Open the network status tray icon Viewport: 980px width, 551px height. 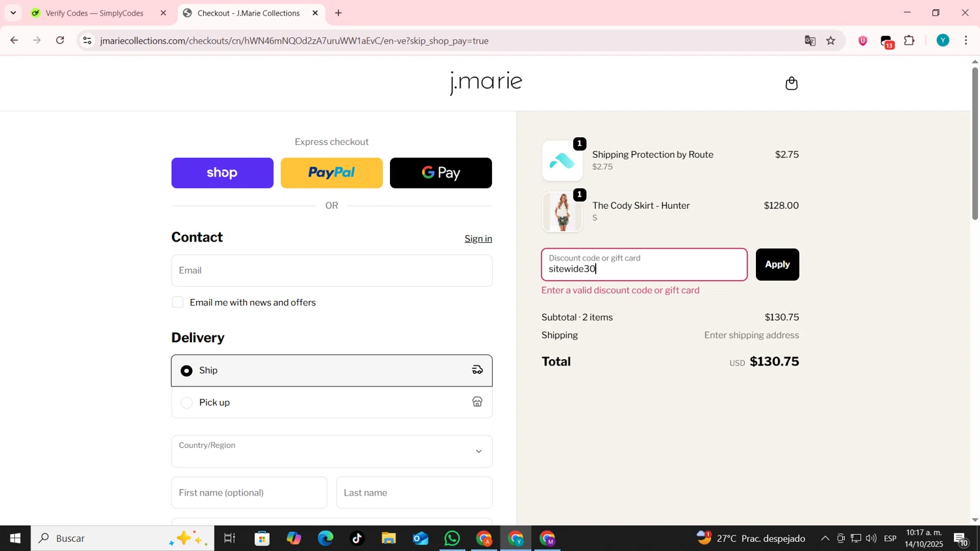point(856,539)
